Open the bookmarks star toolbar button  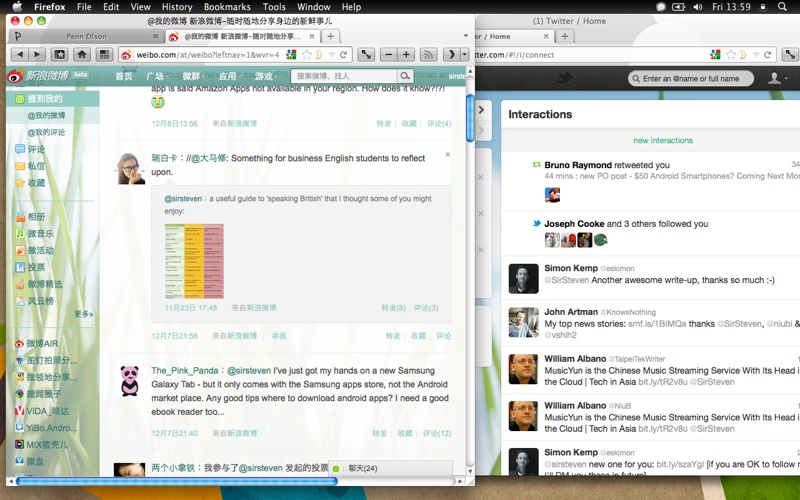click(x=60, y=55)
